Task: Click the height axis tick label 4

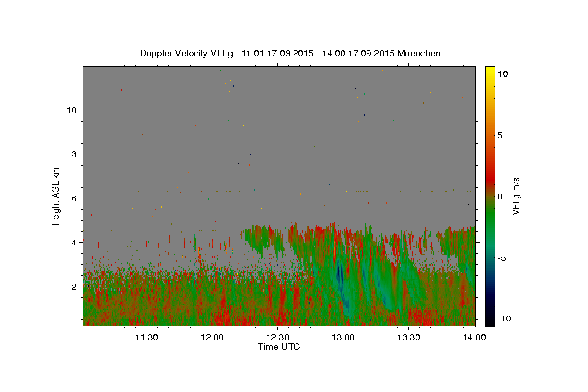Action: pyautogui.click(x=74, y=242)
